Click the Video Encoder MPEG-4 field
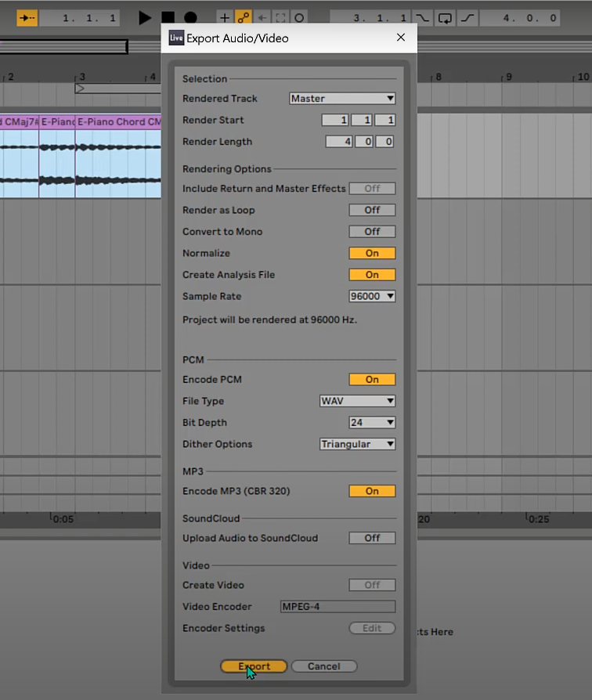The width and height of the screenshot is (592, 700). tap(338, 607)
